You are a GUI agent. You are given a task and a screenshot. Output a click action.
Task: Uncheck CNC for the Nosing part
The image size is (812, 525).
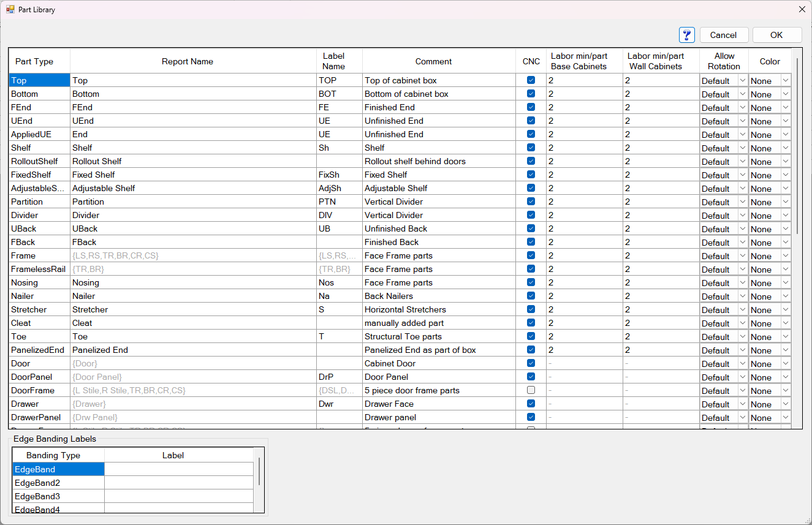pos(531,282)
